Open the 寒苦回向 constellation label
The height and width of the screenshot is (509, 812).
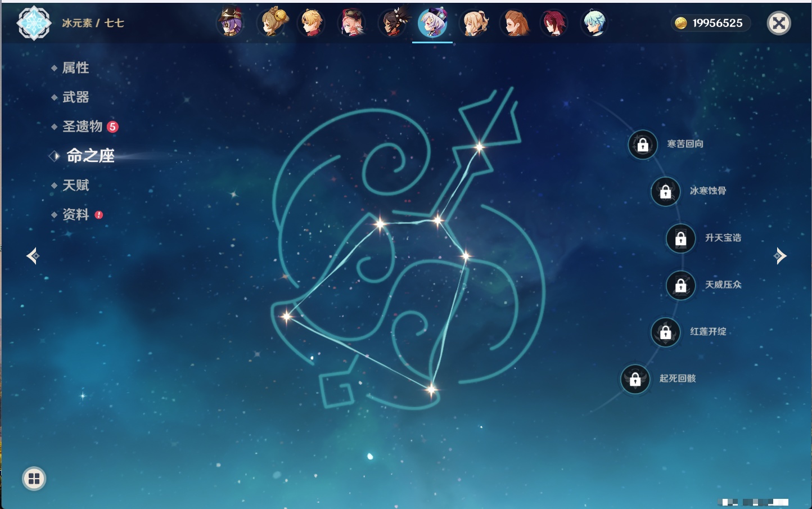point(685,144)
